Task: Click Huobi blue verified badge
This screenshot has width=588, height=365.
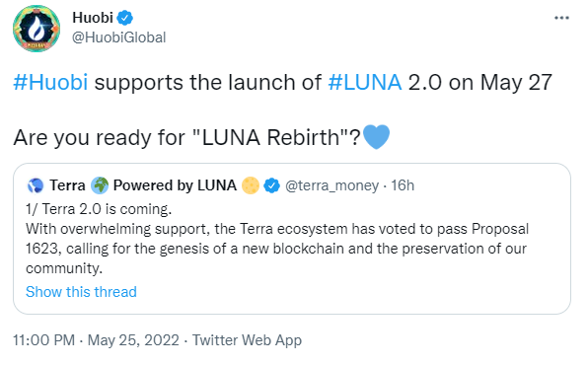Action: tap(125, 18)
